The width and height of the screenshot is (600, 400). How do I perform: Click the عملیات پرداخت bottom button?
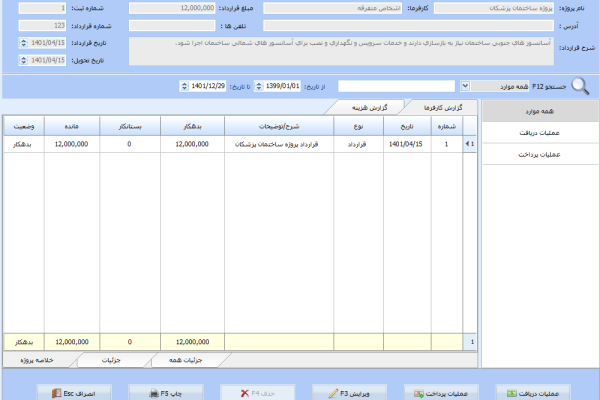click(x=441, y=393)
